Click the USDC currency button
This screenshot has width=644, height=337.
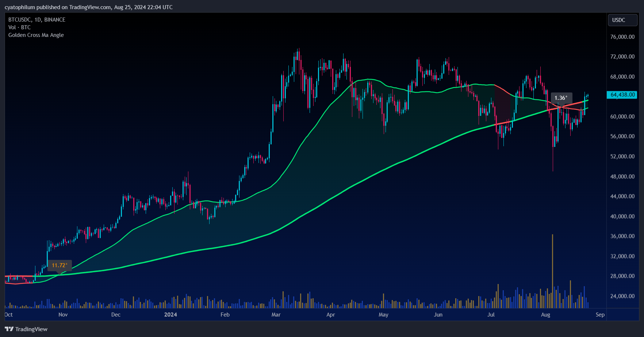coord(622,20)
